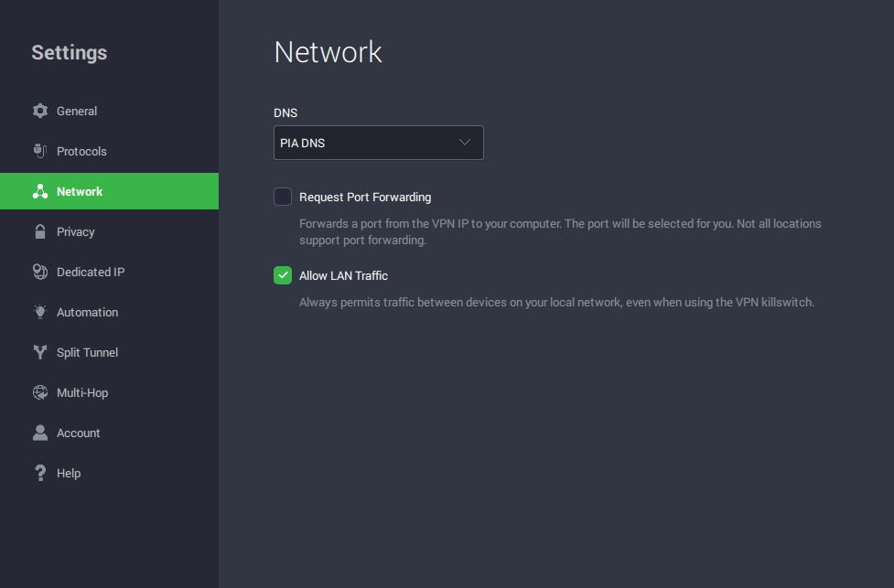
Task: Select the Split Tunnel fork icon
Action: [x=39, y=352]
